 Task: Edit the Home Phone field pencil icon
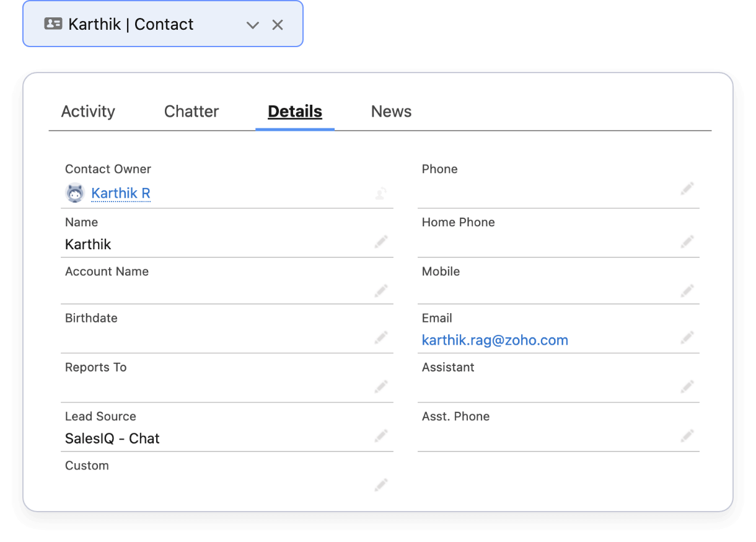tap(687, 241)
